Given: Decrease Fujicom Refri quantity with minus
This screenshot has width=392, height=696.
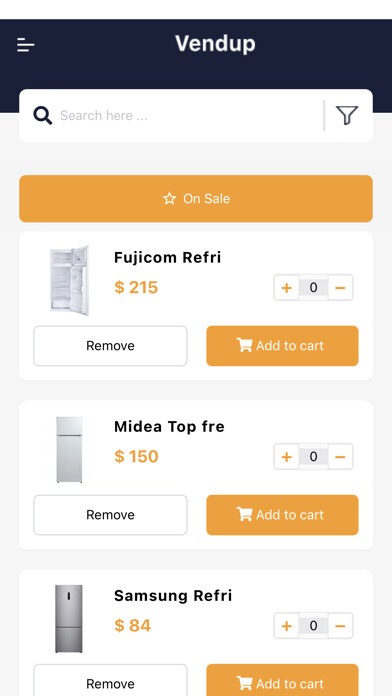Looking at the screenshot, I should pyautogui.click(x=340, y=288).
